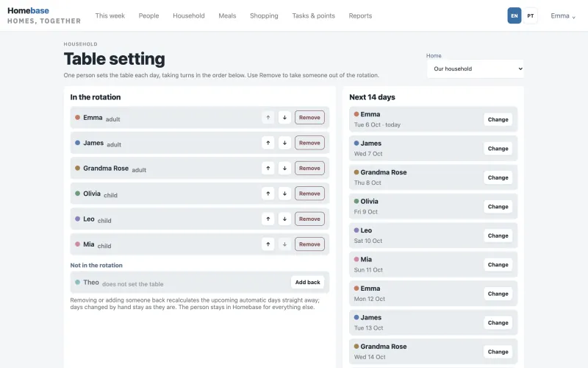Screen dimensions: 588x368
Task: Switch language to EN
Action: (514, 15)
